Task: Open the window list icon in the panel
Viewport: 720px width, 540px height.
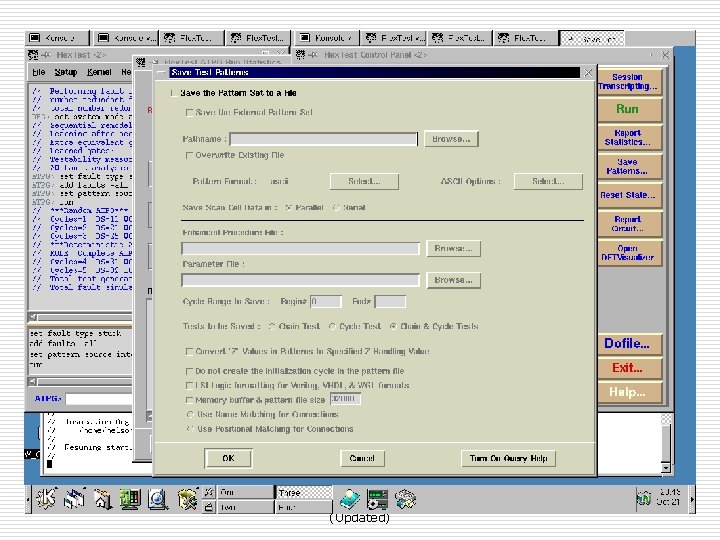Action: [74, 499]
